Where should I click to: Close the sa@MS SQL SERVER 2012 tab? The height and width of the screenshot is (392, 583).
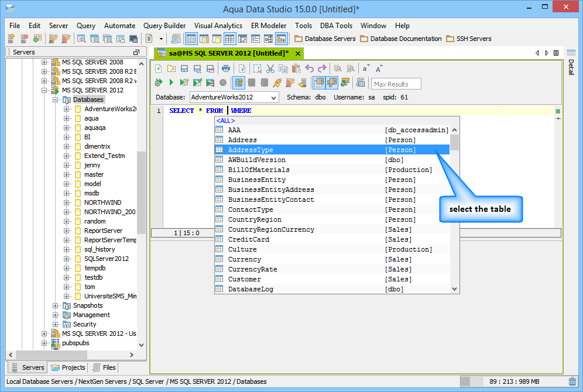pyautogui.click(x=298, y=53)
